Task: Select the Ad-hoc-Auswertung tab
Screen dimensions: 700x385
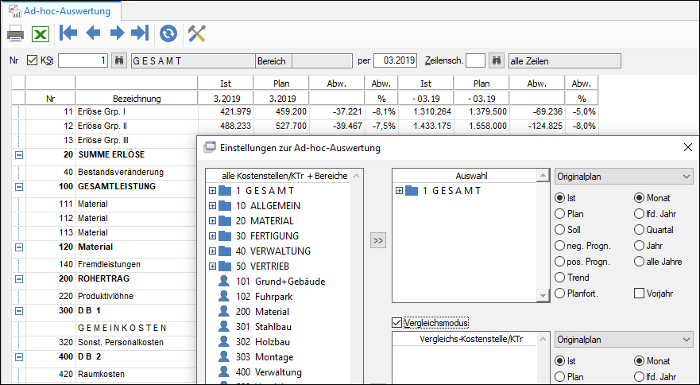Action: click(61, 11)
